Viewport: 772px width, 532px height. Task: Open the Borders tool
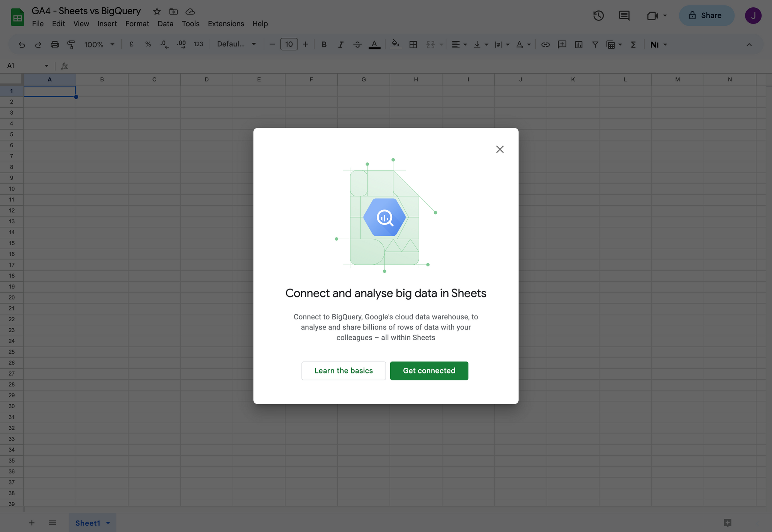(413, 45)
